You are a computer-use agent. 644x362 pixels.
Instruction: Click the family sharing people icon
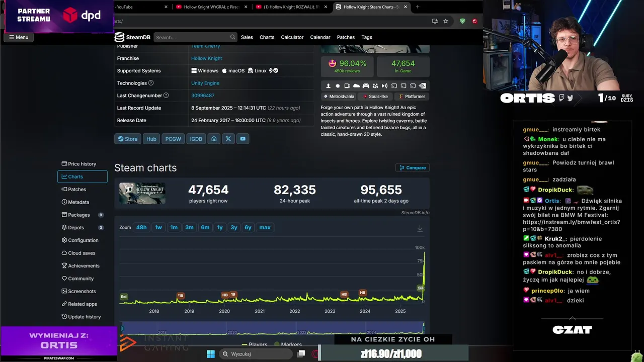tap(375, 86)
